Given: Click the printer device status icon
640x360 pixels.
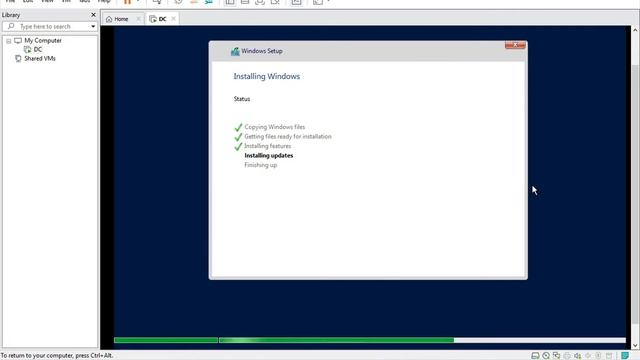Looking at the screenshot, I should 567,356.
